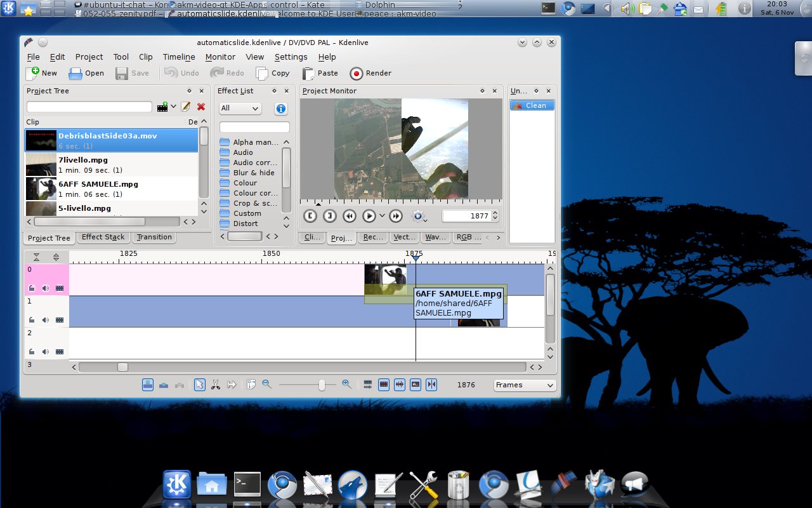812x508 pixels.
Task: Toggle show markers comments button
Action: click(416, 385)
